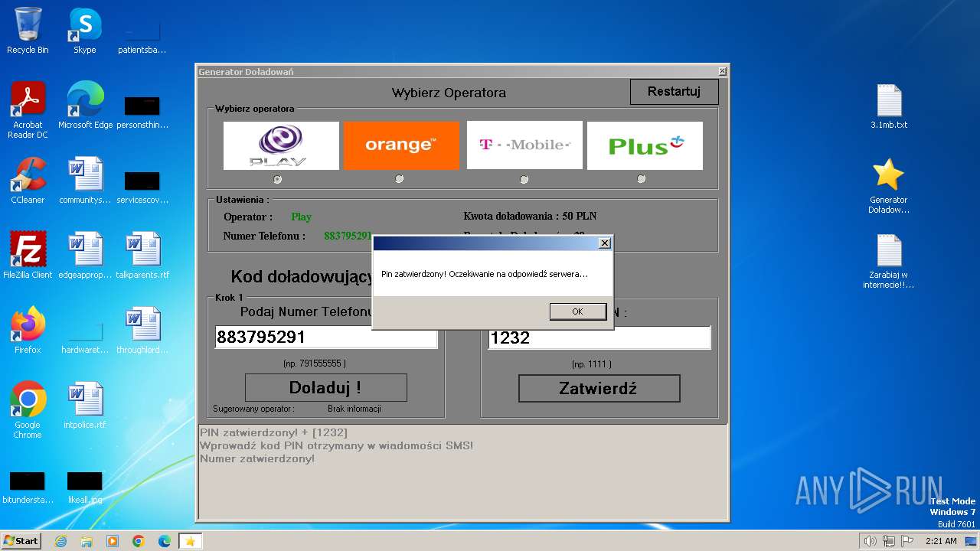The height and width of the screenshot is (551, 980).
Task: Select the T-Mobile operator logo
Action: pyautogui.click(x=524, y=145)
